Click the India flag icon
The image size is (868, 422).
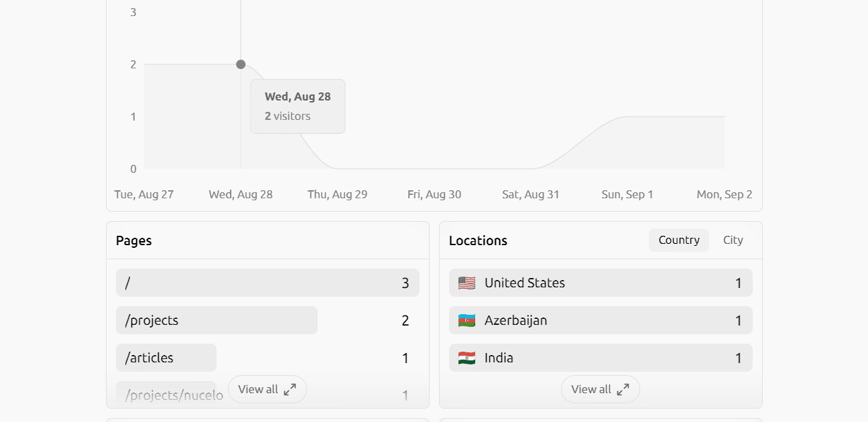[467, 358]
